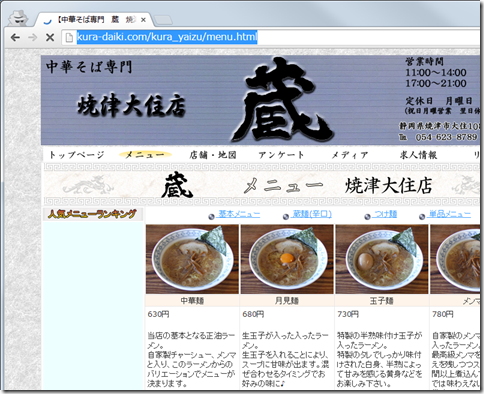The width and height of the screenshot is (484, 394).
Task: Open the highlighted メニュー navigation item
Action: pyautogui.click(x=145, y=155)
